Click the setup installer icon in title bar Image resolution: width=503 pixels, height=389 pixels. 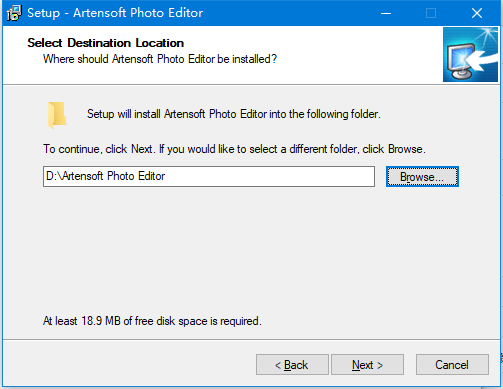pos(14,13)
